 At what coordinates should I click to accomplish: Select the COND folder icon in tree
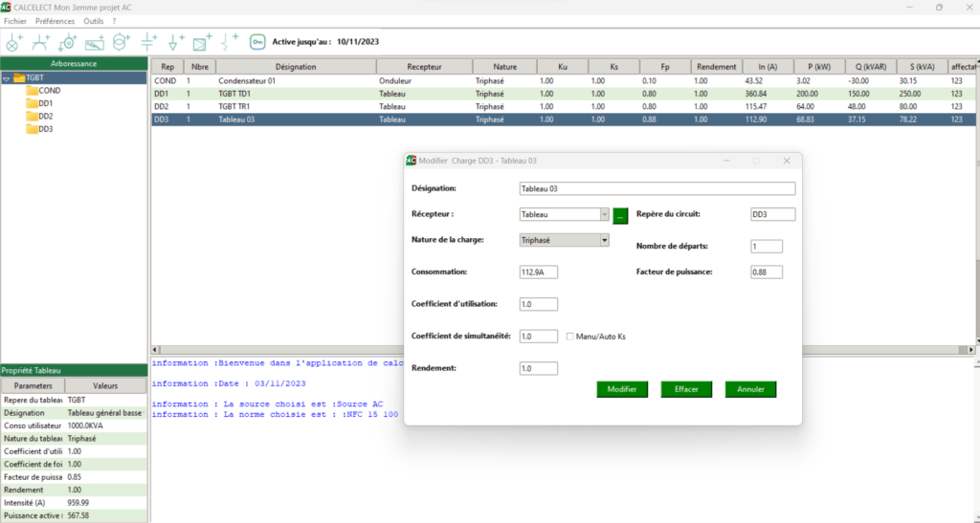32,91
